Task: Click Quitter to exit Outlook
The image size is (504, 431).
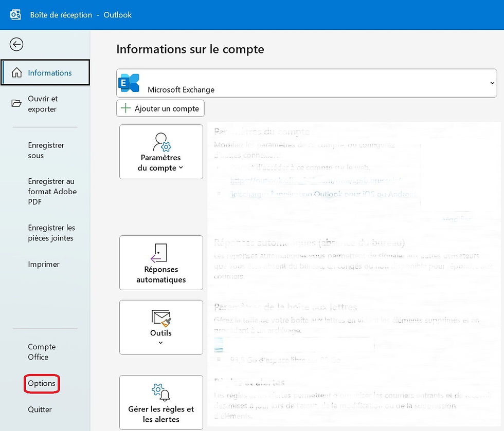Action: click(x=40, y=409)
